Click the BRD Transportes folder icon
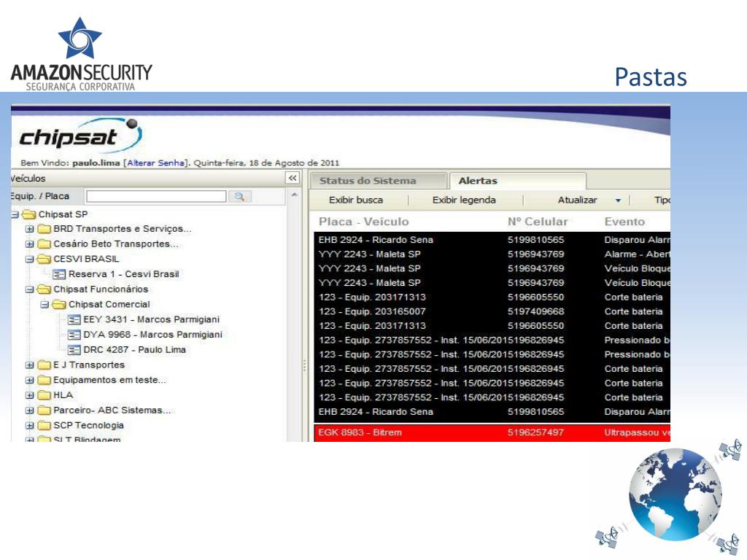Image resolution: width=747 pixels, height=560 pixels. pos(44,229)
